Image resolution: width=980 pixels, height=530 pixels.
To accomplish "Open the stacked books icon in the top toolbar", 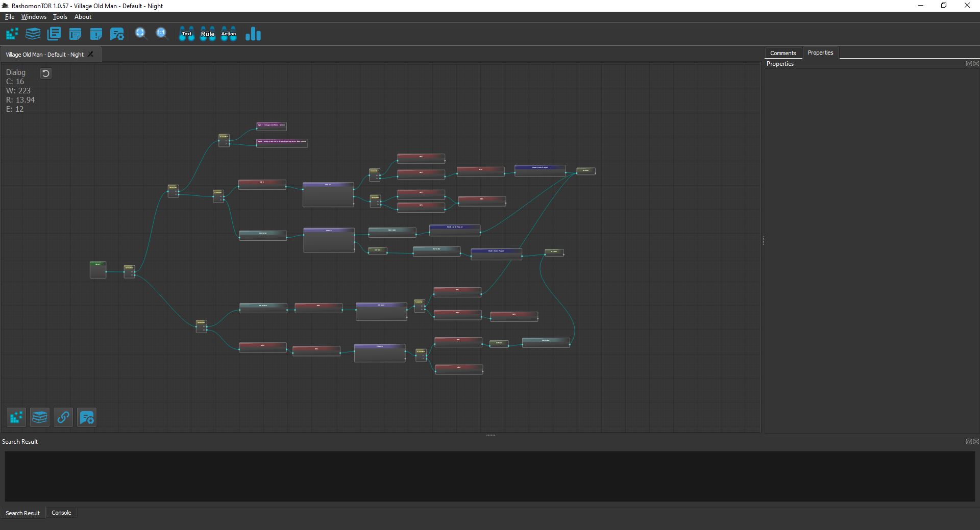I will (x=33, y=34).
